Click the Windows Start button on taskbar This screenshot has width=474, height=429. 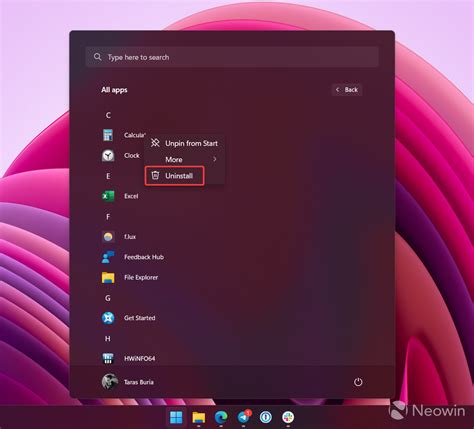(176, 417)
